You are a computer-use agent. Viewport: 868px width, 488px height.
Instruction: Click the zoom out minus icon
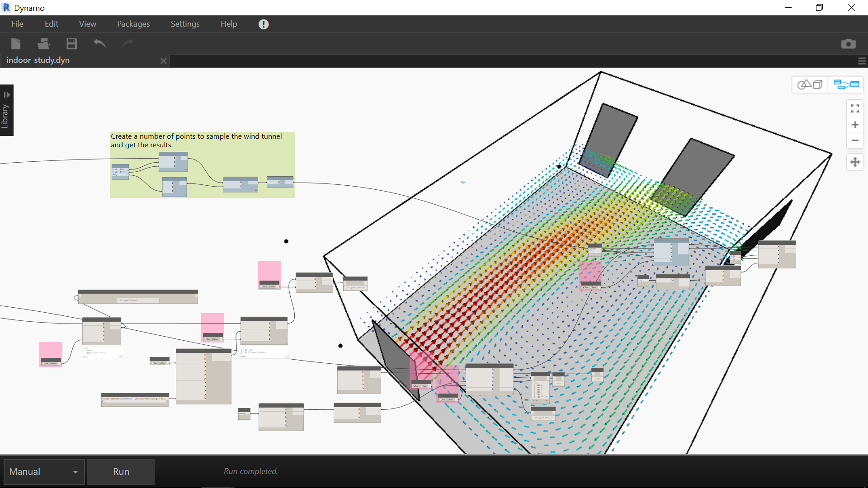(855, 141)
